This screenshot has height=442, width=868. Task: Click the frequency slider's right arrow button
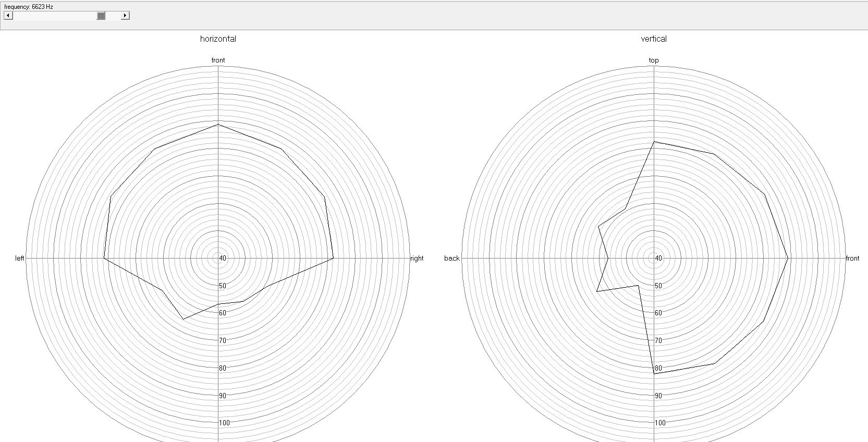coord(125,16)
